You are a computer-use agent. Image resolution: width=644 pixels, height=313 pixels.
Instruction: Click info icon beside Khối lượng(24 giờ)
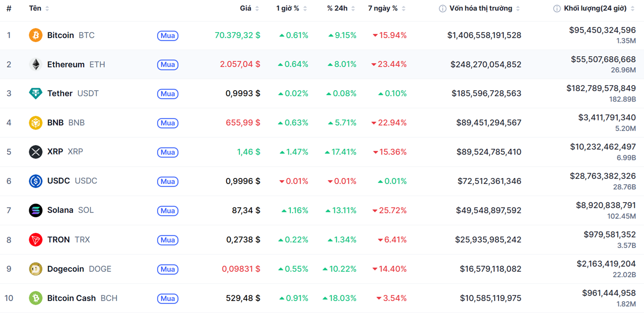point(557,9)
